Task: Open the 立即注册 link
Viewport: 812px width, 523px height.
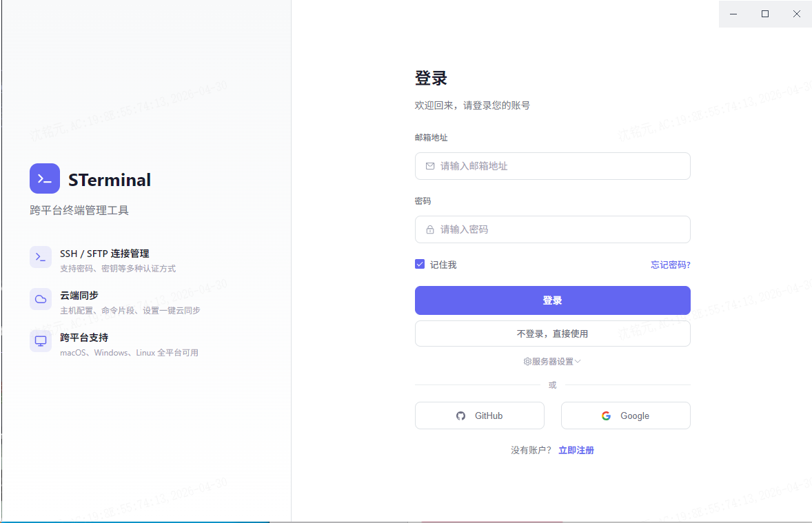Action: 576,450
